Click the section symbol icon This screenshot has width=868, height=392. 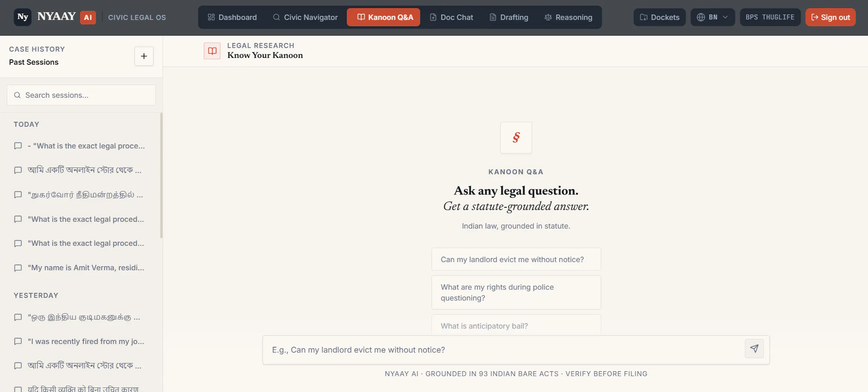[x=516, y=138]
